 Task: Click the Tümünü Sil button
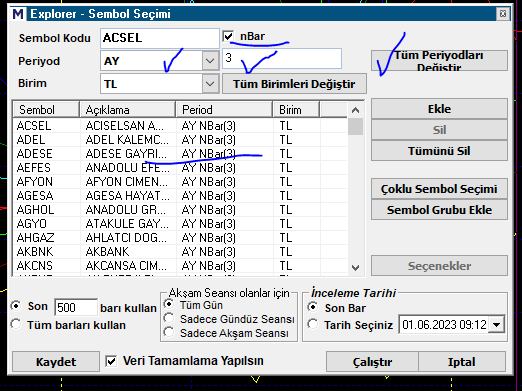pyautogui.click(x=439, y=151)
